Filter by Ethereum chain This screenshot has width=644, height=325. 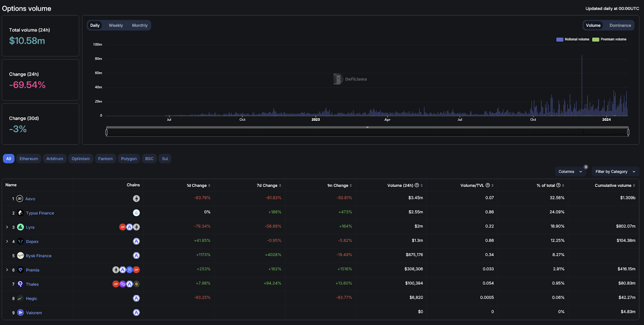click(x=29, y=159)
